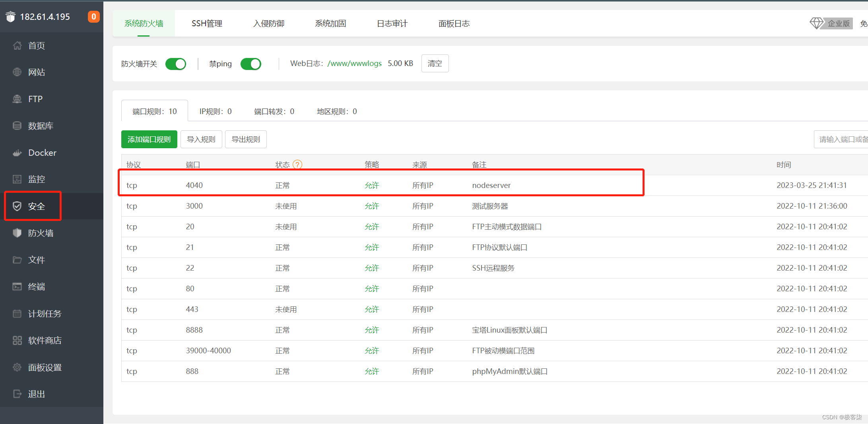Viewport: 868px width, 424px height.
Task: Open the 面板日志 tab
Action: point(454,23)
